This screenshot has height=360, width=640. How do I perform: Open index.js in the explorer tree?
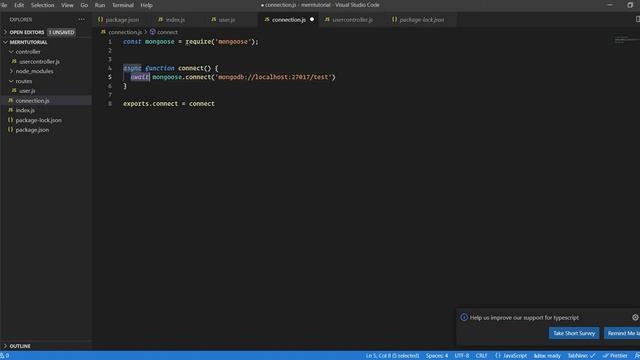(x=25, y=110)
